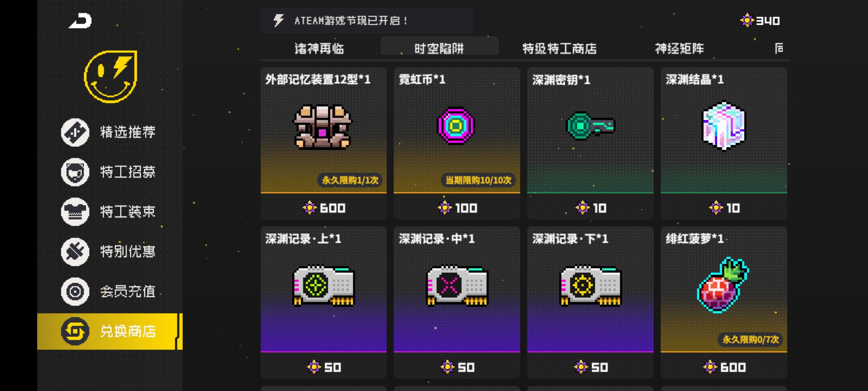This screenshot has height=391, width=868.
Task: Open the ATEAM游戏节 announcement banner
Action: click(366, 20)
